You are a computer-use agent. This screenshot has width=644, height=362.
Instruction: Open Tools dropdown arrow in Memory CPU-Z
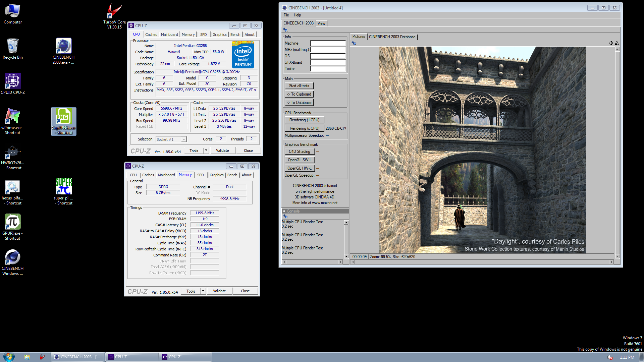[203, 291]
